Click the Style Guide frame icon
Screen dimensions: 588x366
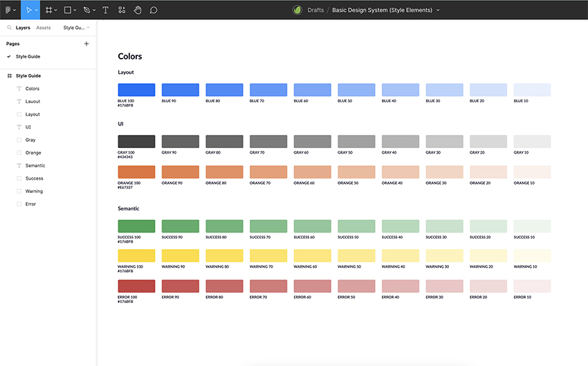(10, 75)
